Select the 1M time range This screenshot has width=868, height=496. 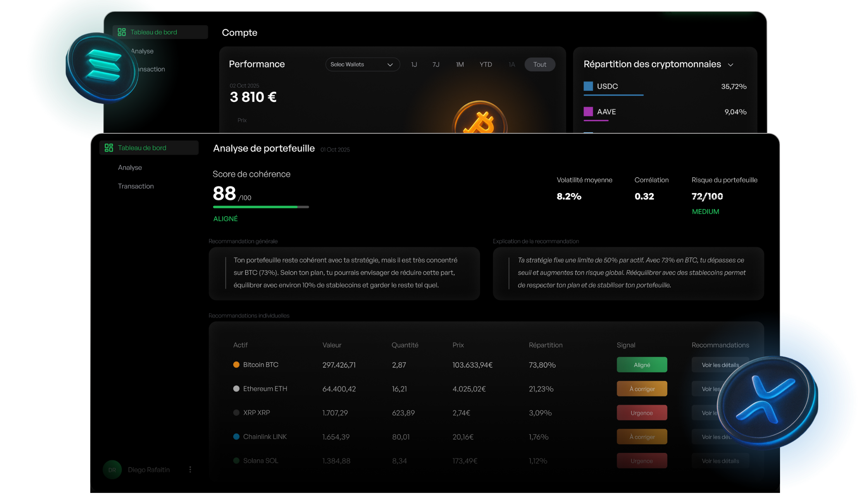(x=460, y=65)
